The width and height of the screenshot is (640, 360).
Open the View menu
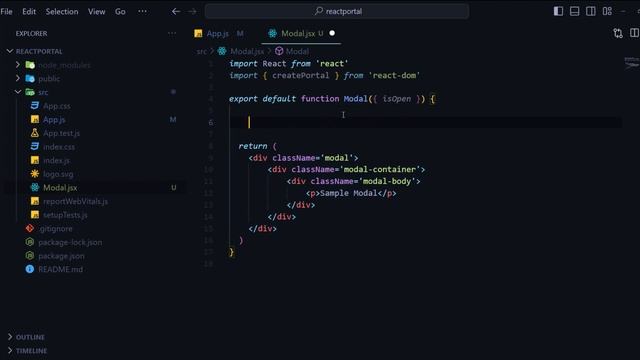point(96,11)
